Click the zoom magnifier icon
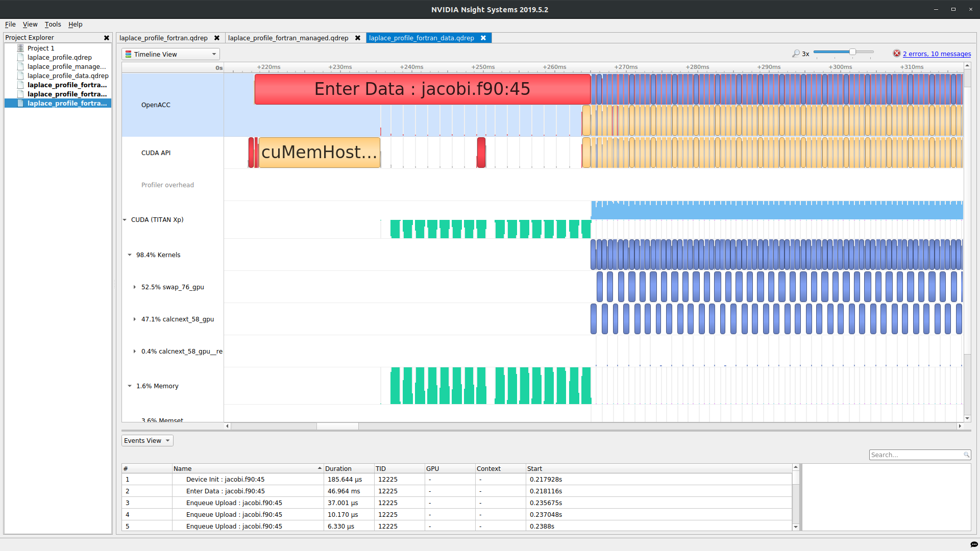 (796, 54)
